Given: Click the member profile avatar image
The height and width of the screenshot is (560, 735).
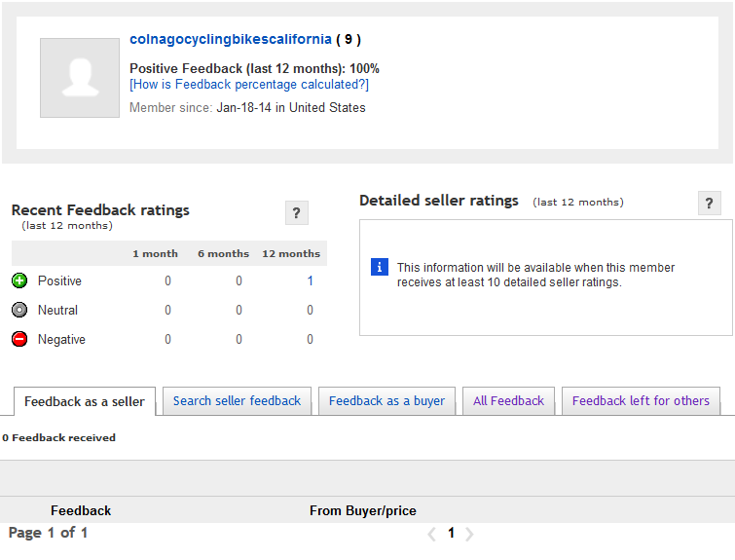Looking at the screenshot, I should pyautogui.click(x=80, y=78).
